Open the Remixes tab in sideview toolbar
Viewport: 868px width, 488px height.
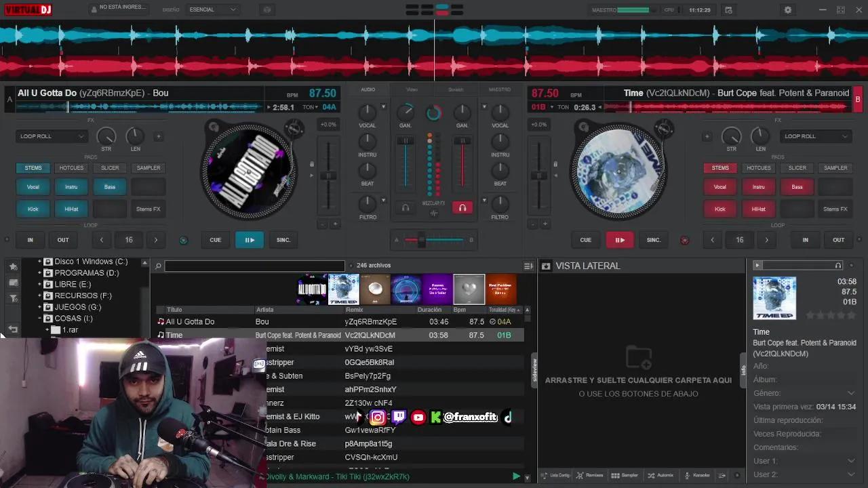(x=590, y=475)
